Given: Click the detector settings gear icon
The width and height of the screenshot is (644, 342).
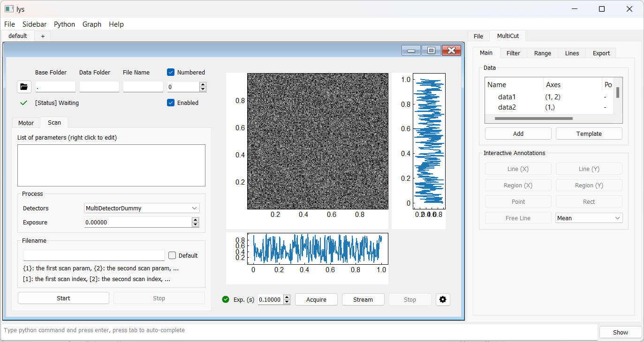Looking at the screenshot, I should pos(443,299).
